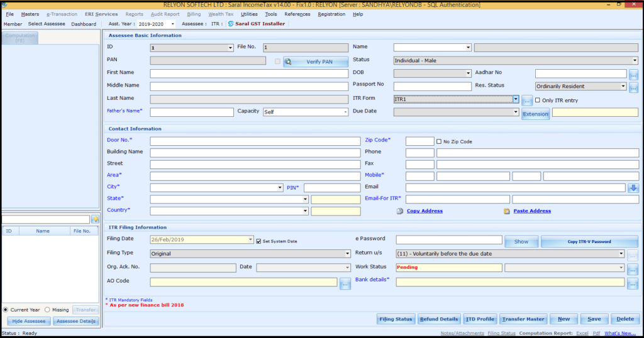The width and height of the screenshot is (644, 338).
Task: Click the Verify PAN magnifier icon
Action: (x=288, y=62)
